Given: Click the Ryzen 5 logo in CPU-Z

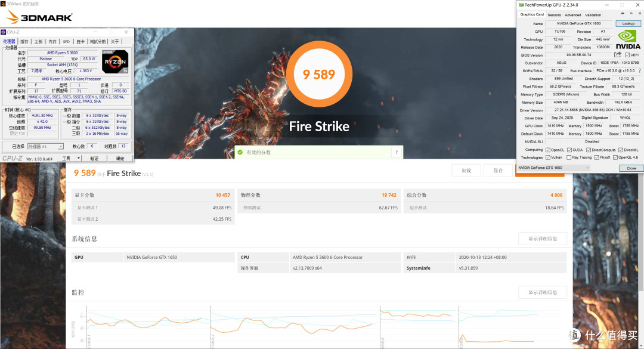Looking at the screenshot, I should pos(115,61).
